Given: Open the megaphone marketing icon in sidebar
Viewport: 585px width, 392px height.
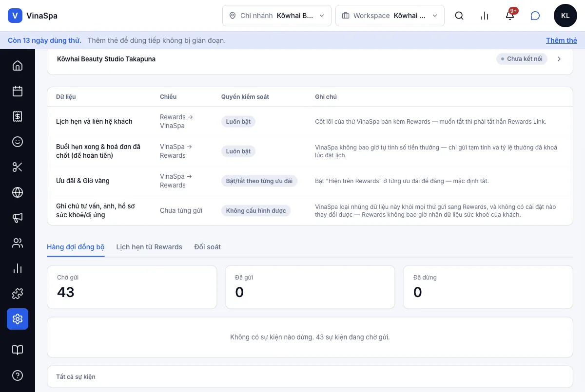Looking at the screenshot, I should [x=18, y=218].
